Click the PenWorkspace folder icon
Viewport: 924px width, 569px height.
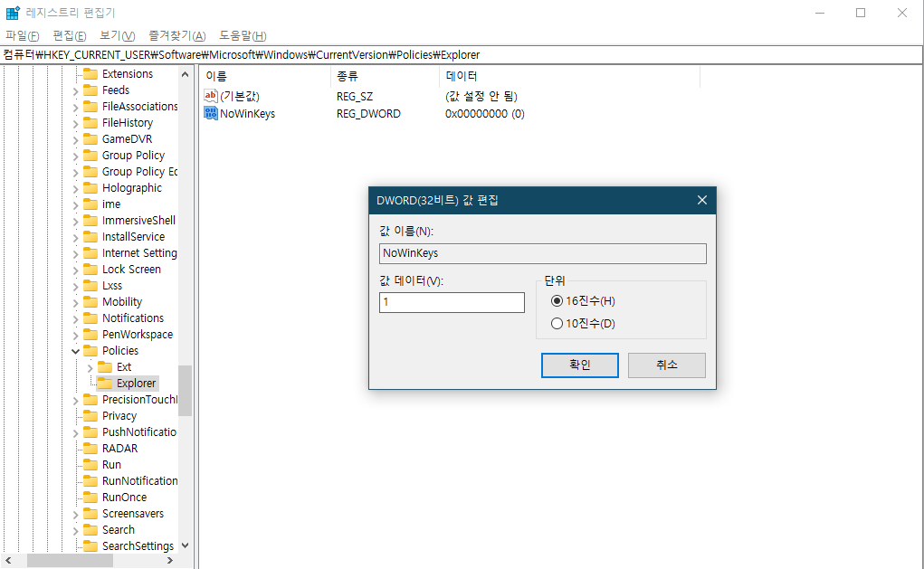pos(90,335)
